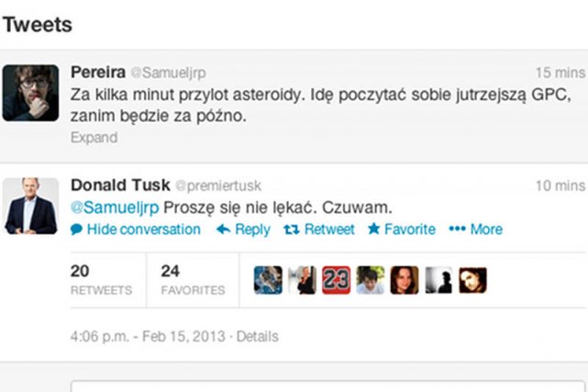Click the Pereira display name
Screen dimensions: 588x392
pos(98,72)
